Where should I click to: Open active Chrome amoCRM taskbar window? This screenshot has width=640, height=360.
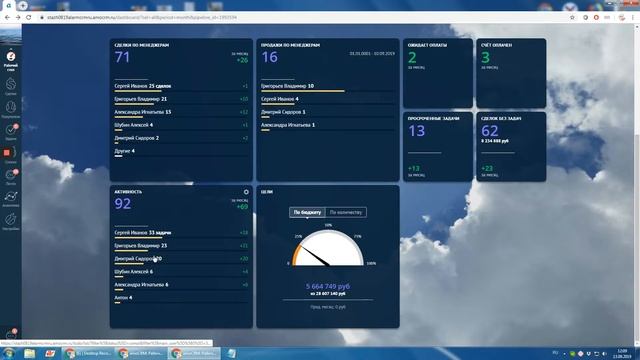coord(194,353)
